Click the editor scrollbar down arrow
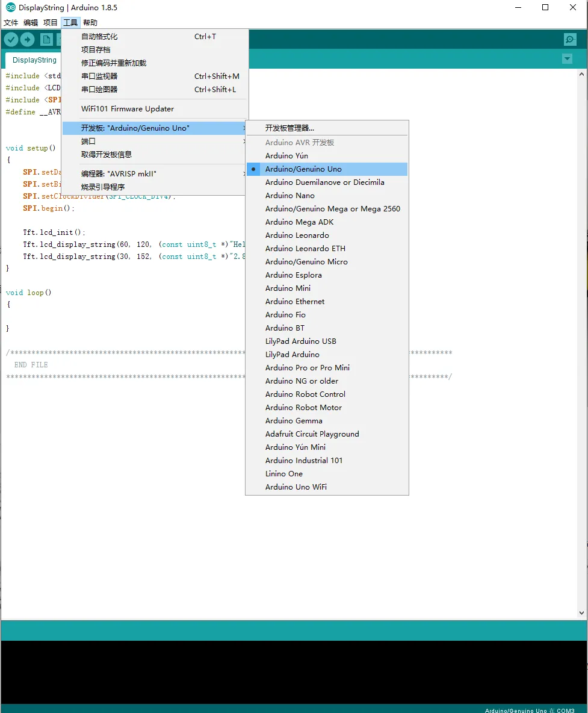Screen dimensions: 588x713 (581, 613)
